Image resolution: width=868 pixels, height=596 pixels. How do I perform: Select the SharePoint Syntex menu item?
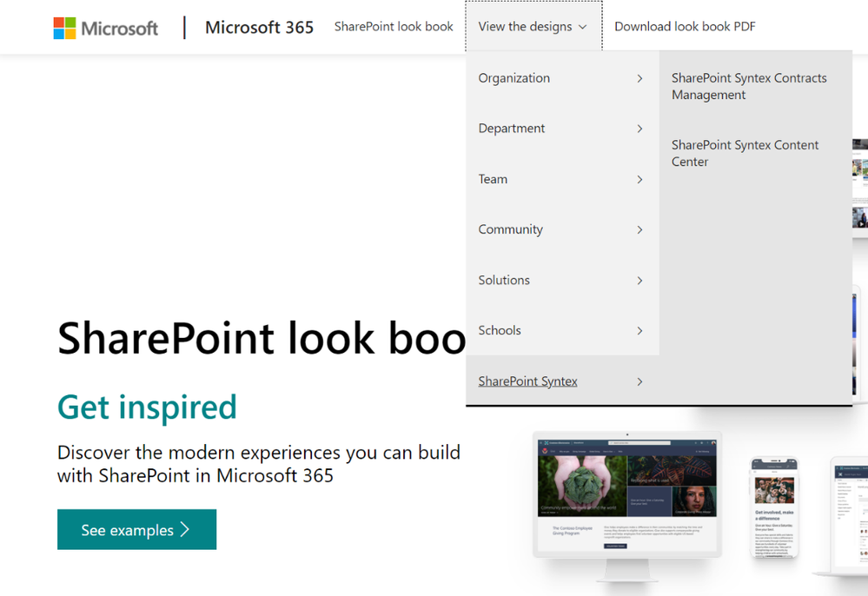(562, 381)
